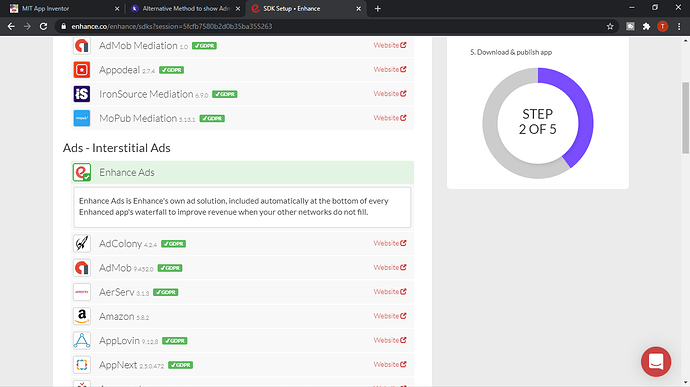This screenshot has height=387, width=690.
Task: Select the AdMob interstitial SDK icon
Action: pos(82,268)
